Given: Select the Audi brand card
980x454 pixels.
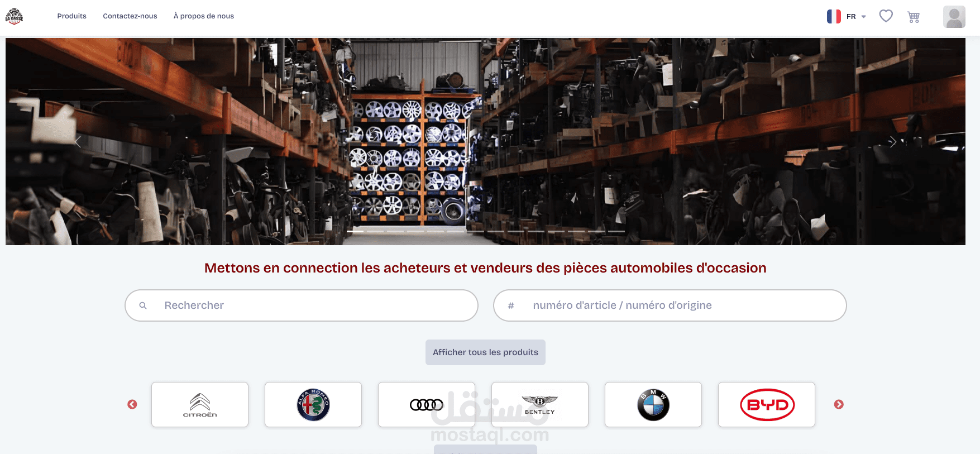Looking at the screenshot, I should 427,405.
